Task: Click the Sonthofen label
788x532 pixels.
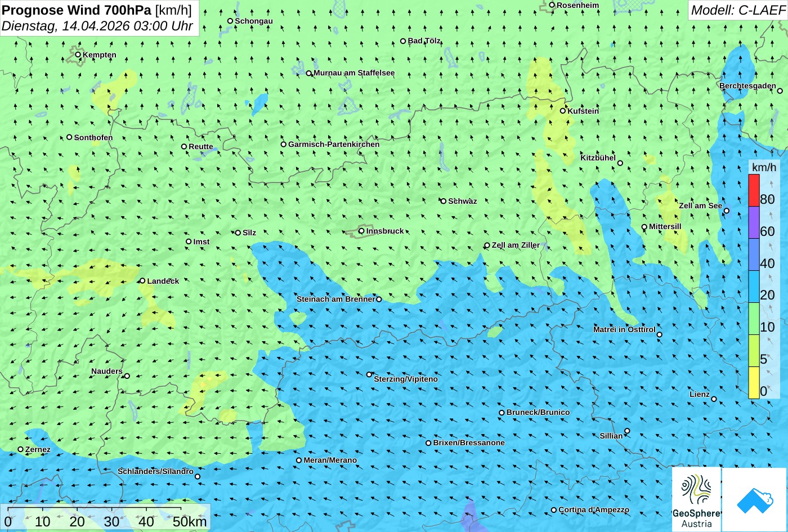Action: pos(93,137)
